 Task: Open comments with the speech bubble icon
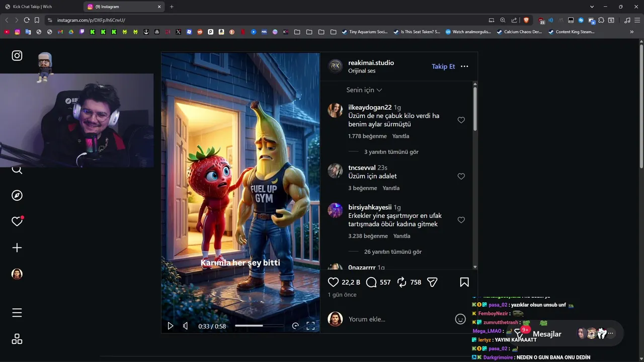coord(371,282)
